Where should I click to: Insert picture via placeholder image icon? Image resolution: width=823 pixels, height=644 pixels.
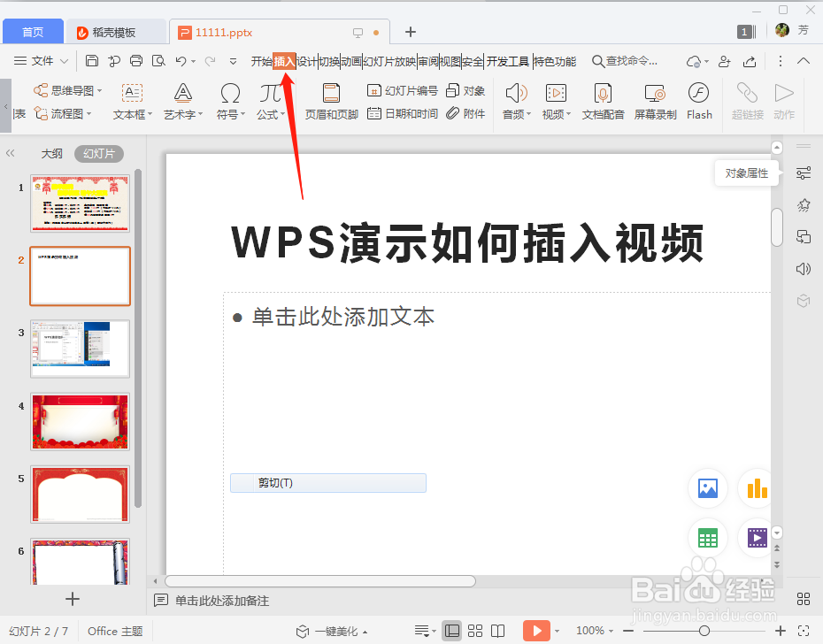tap(708, 488)
